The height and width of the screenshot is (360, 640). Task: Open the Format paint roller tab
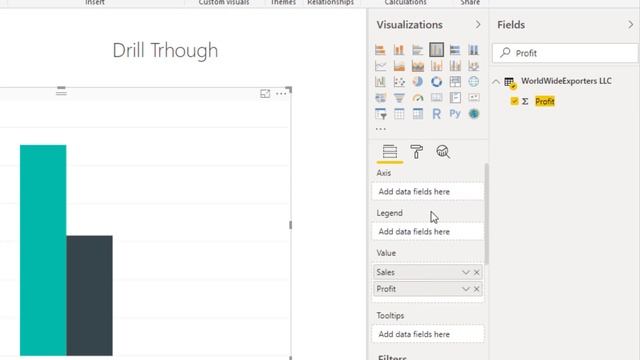(x=416, y=152)
